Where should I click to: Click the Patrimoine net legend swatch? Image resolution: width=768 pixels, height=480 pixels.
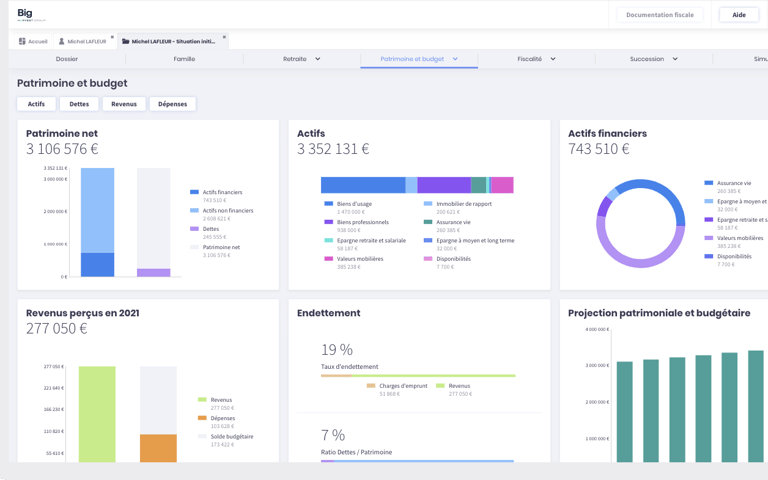click(194, 247)
